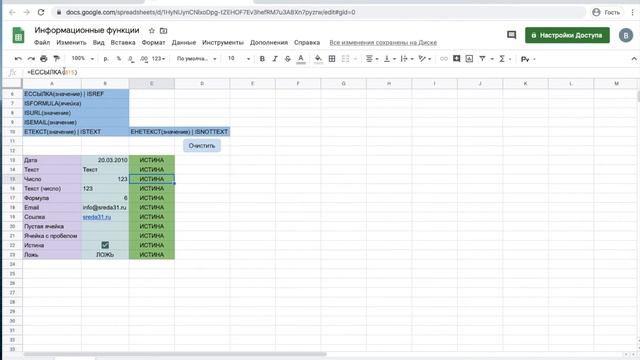Open the functions sigma icon

click(502, 59)
